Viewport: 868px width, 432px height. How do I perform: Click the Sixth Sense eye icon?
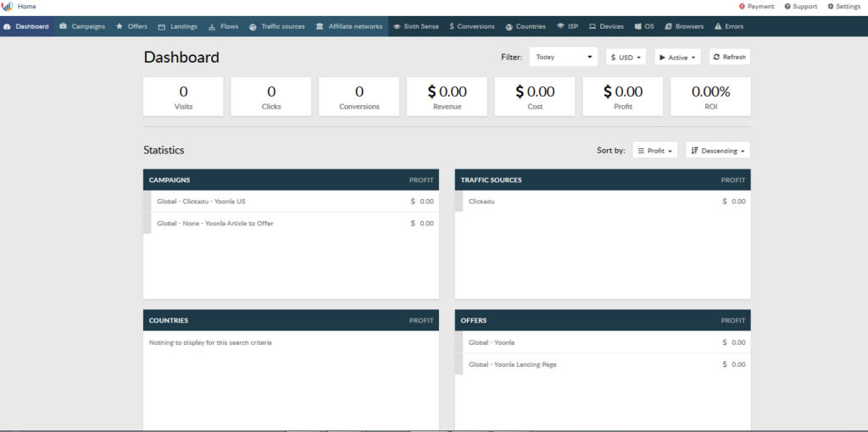coord(397,26)
